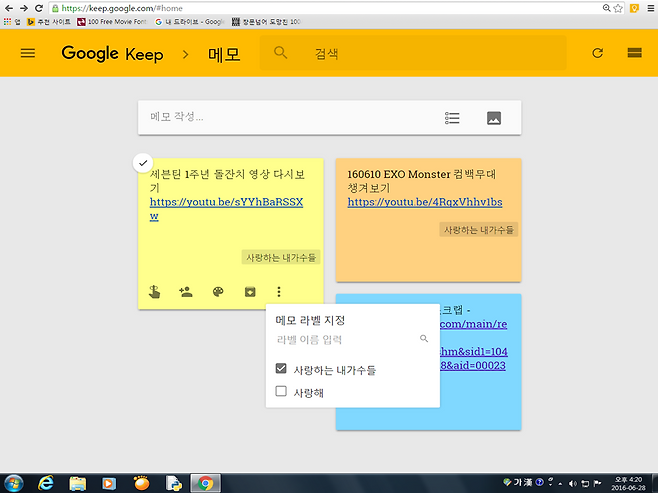Click the 메모 작성 new note field
658x493 pixels.
pyautogui.click(x=290, y=117)
